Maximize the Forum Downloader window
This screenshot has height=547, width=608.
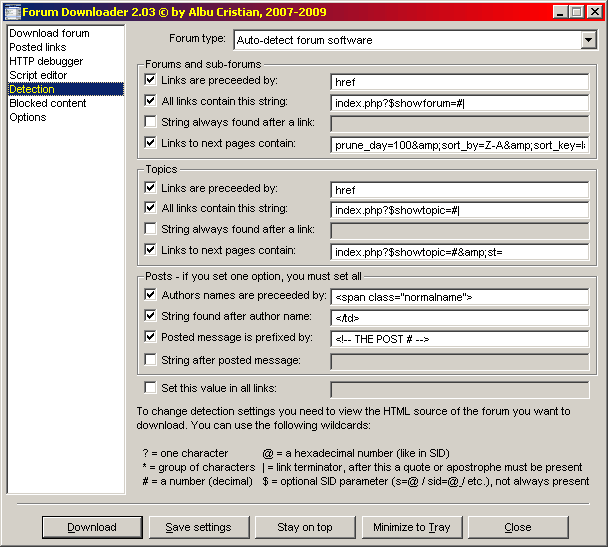(577, 12)
